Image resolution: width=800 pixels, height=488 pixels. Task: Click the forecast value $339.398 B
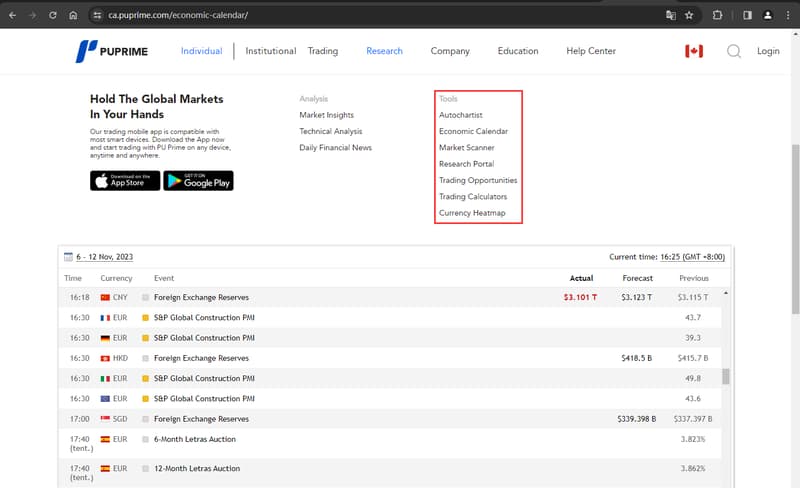tap(636, 419)
